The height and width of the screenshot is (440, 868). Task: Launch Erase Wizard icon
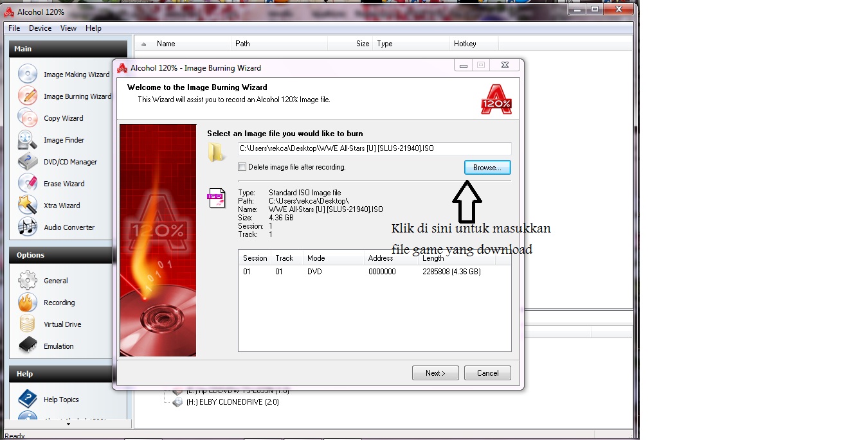[x=28, y=184]
